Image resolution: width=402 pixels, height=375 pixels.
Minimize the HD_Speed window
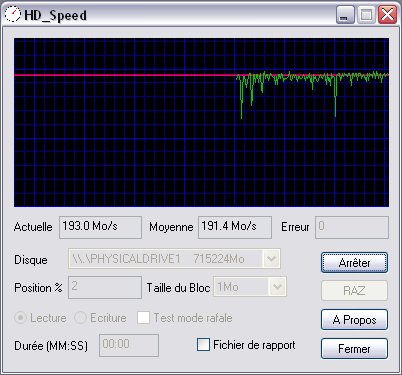tap(345, 15)
